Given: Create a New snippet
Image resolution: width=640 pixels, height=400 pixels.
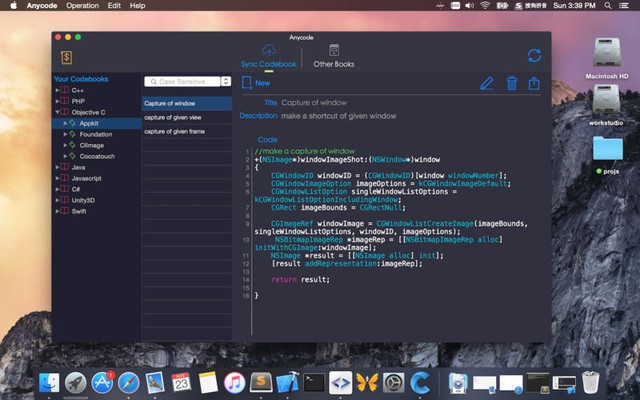Looking at the screenshot, I should (x=256, y=83).
